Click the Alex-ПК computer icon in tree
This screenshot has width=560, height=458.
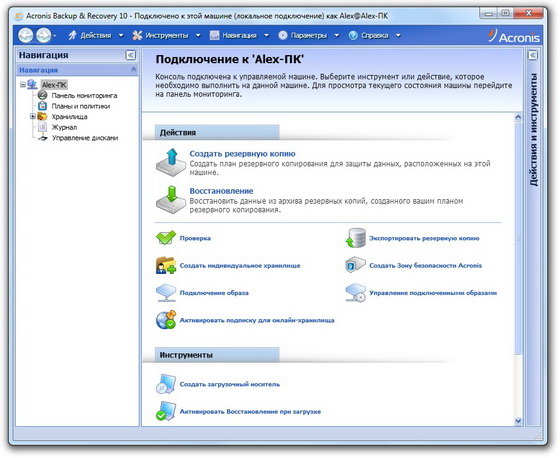32,84
